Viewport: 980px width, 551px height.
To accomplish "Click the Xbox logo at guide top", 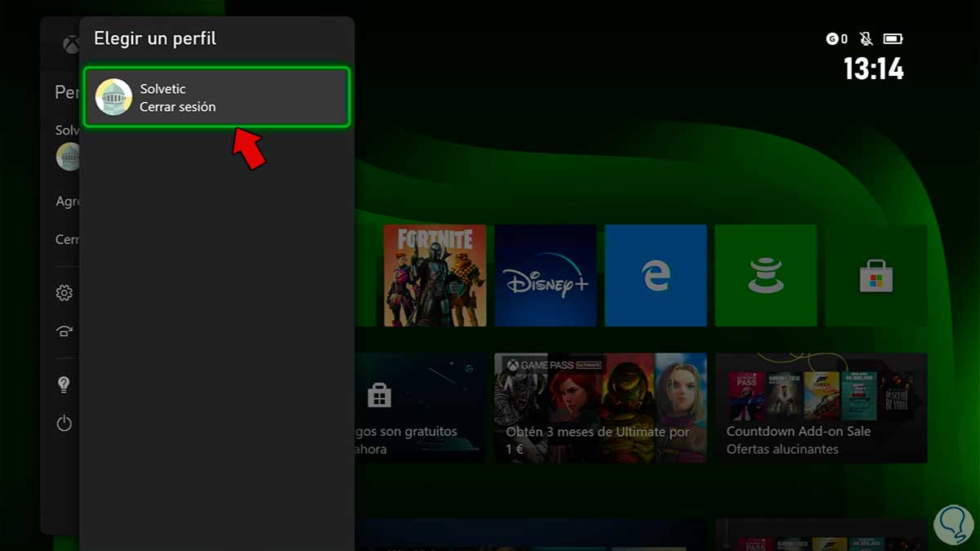I will [71, 43].
